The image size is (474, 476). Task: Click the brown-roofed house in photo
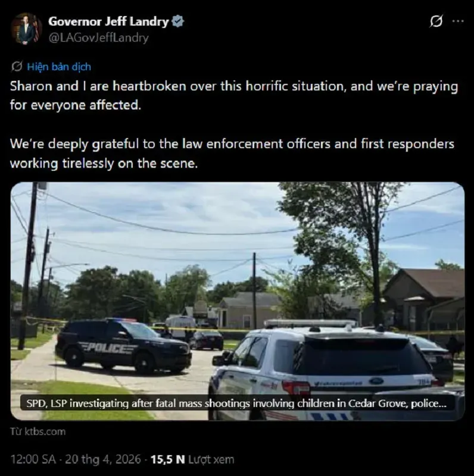pos(424,299)
